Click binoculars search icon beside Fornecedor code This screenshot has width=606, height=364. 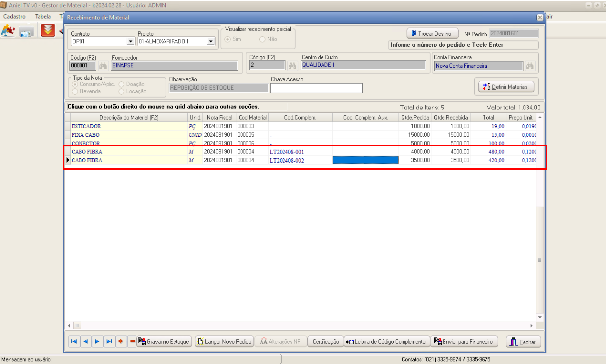coord(103,65)
